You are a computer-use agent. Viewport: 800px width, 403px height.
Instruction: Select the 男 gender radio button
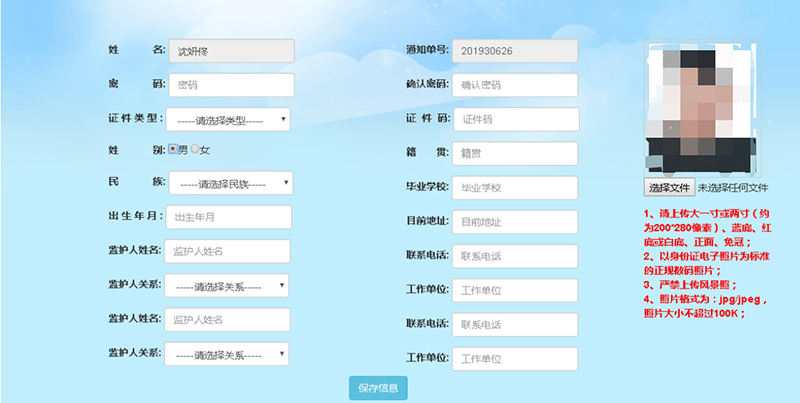[x=173, y=149]
